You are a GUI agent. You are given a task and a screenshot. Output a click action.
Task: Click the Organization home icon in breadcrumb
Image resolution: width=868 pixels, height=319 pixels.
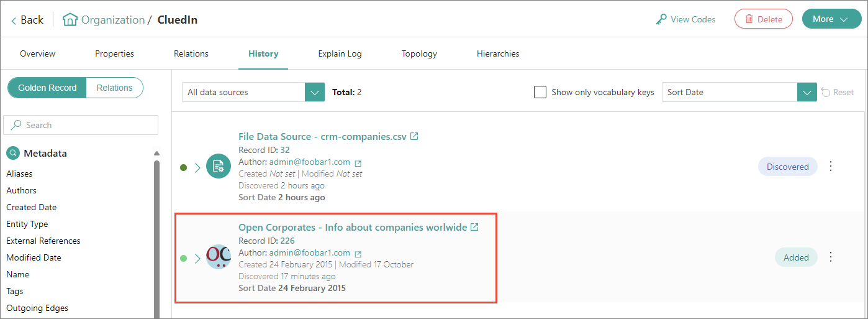click(70, 20)
